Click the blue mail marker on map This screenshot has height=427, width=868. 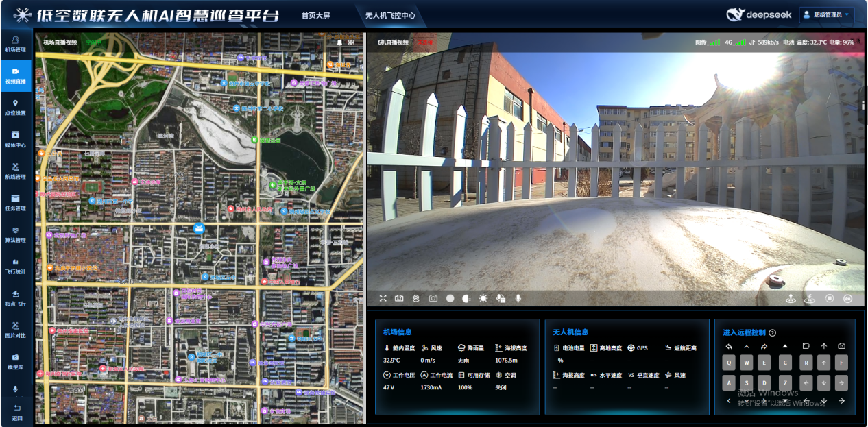pos(199,228)
